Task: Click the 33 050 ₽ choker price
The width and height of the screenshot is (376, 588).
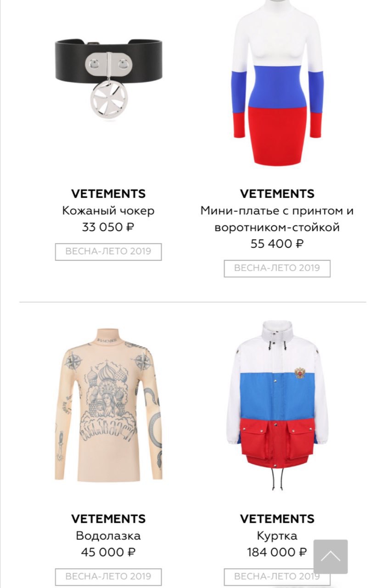Action: click(x=108, y=227)
